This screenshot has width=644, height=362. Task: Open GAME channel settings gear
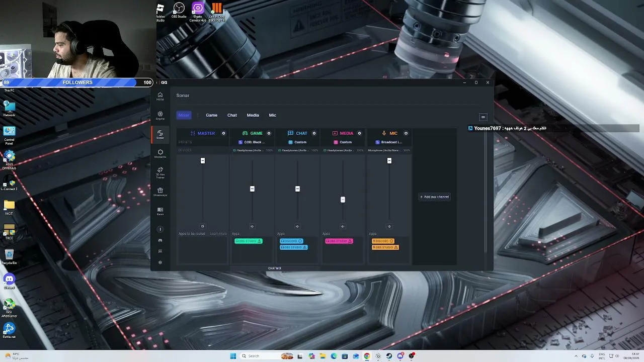coord(269,133)
